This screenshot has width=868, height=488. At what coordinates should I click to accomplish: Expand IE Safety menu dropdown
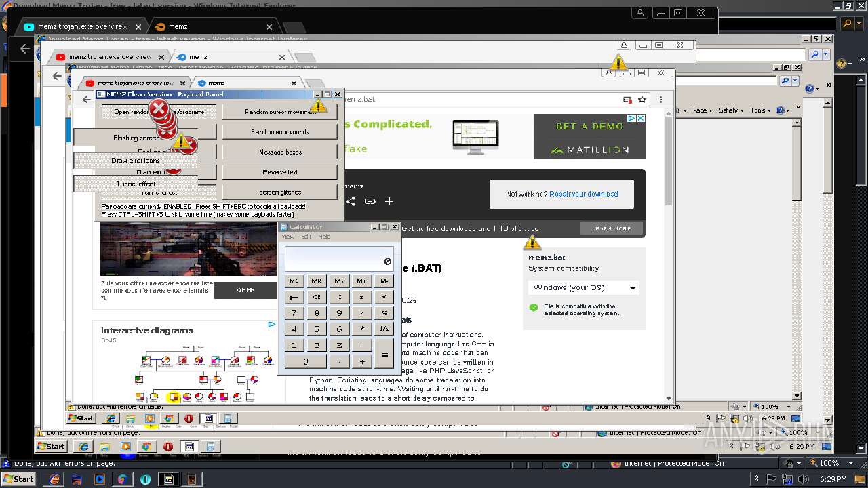pyautogui.click(x=730, y=110)
